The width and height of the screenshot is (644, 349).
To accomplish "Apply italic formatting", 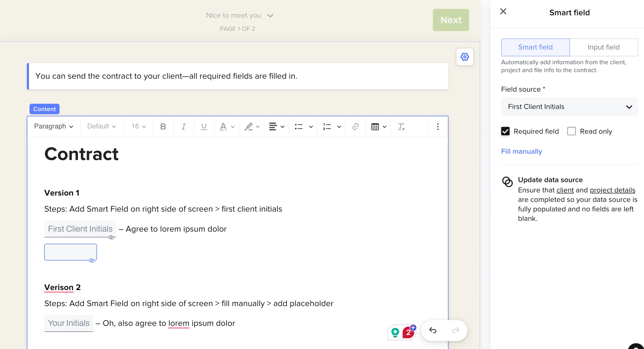I will [x=184, y=127].
